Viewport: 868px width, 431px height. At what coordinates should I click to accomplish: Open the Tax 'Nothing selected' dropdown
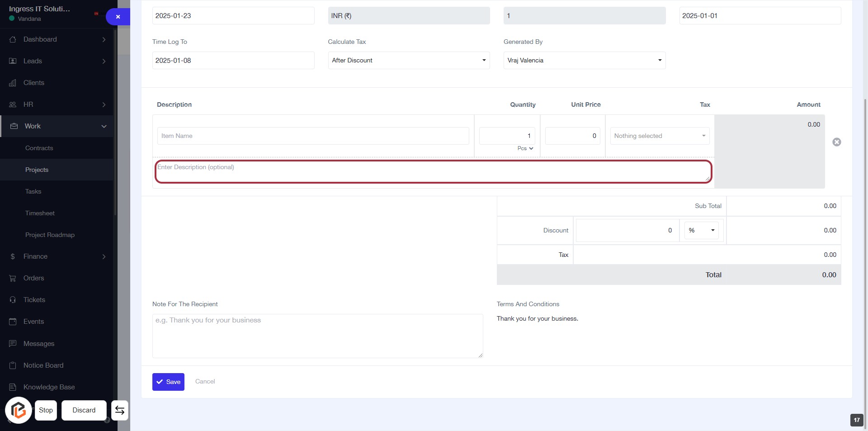[659, 136]
